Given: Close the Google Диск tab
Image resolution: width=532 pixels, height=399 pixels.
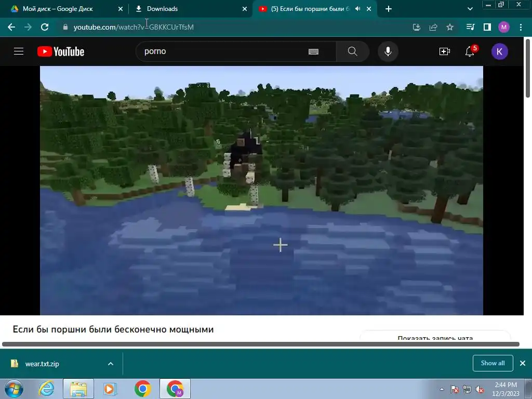Looking at the screenshot, I should click(121, 9).
